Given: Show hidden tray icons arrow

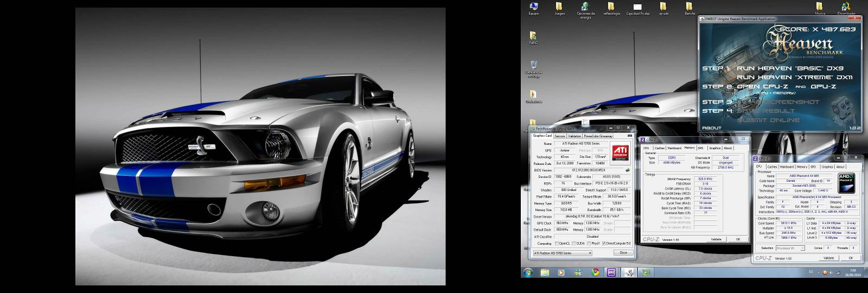Looking at the screenshot, I should coord(819,273).
